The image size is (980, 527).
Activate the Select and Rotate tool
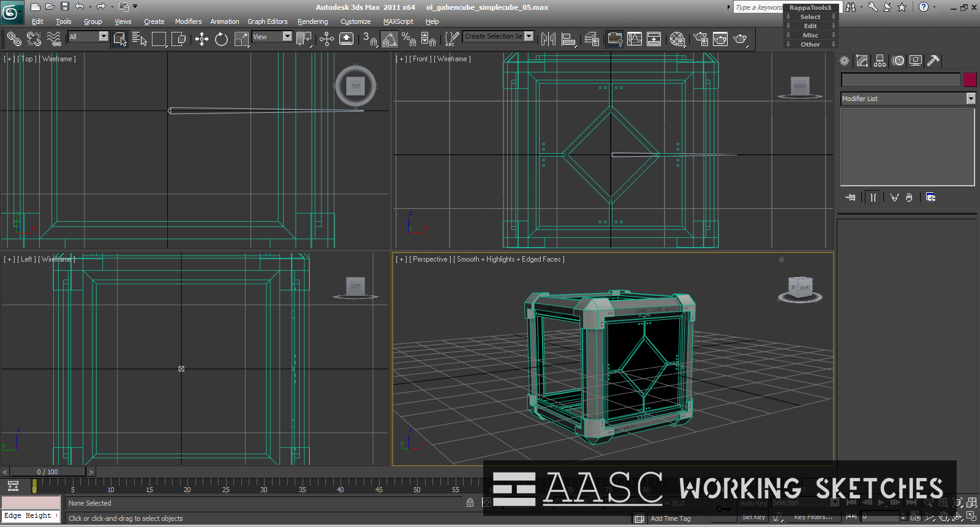(x=221, y=39)
